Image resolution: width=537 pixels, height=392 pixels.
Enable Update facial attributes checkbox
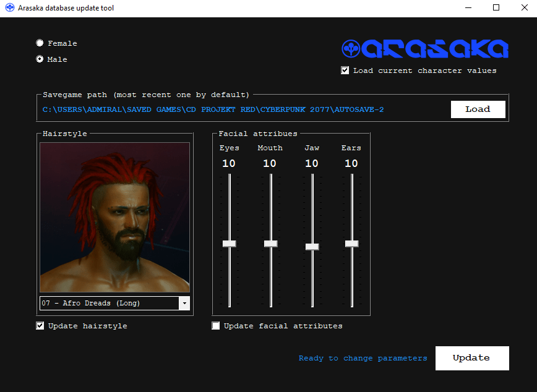pos(216,326)
